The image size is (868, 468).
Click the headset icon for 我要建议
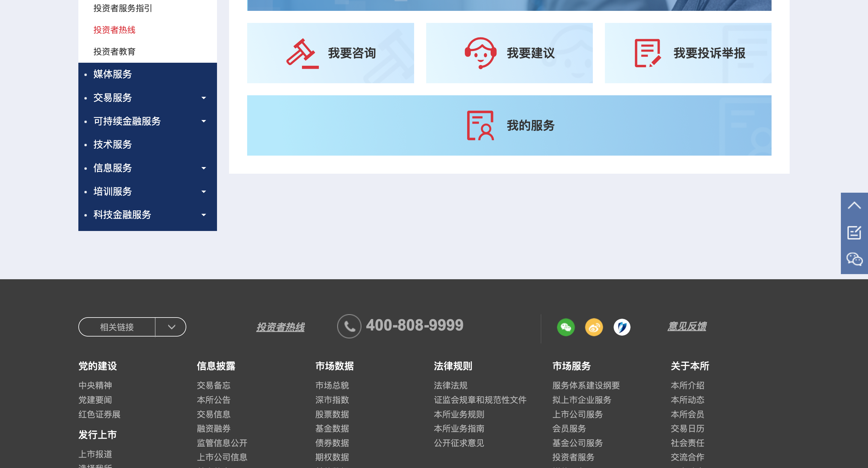click(480, 53)
